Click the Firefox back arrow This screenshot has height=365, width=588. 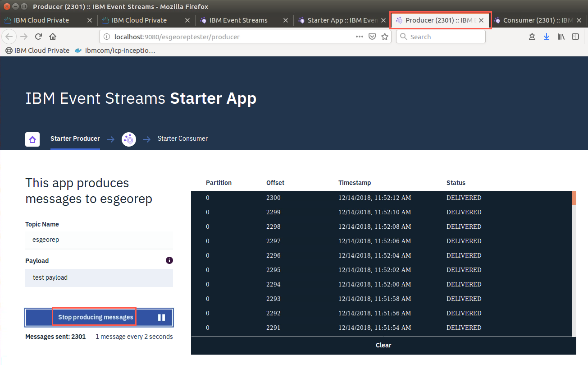point(9,37)
